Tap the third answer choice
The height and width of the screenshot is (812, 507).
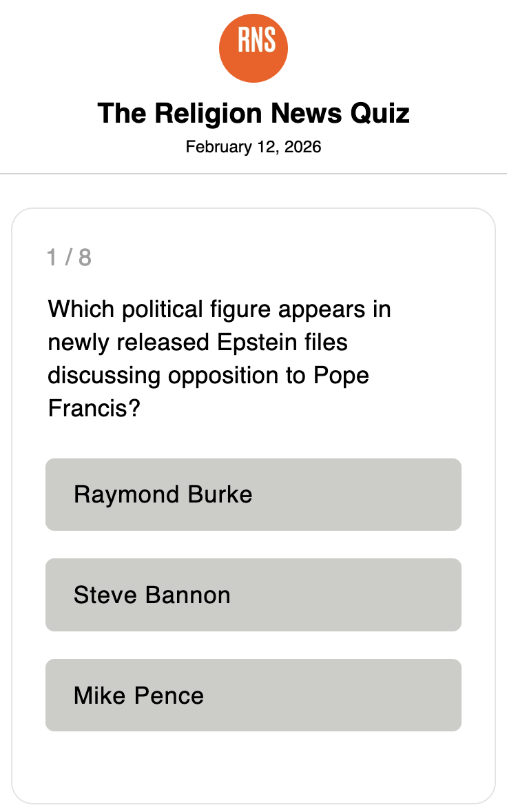click(x=253, y=695)
